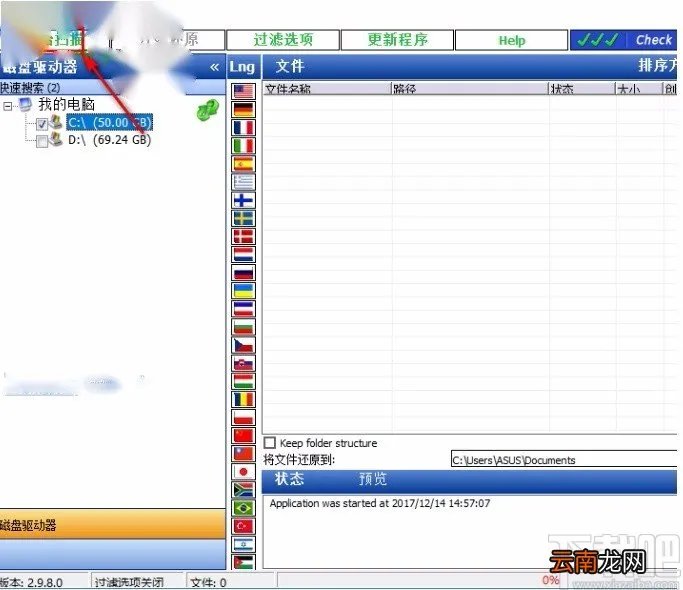The height and width of the screenshot is (590, 683).
Task: Click the 将文件还原到 label
Action: (299, 460)
